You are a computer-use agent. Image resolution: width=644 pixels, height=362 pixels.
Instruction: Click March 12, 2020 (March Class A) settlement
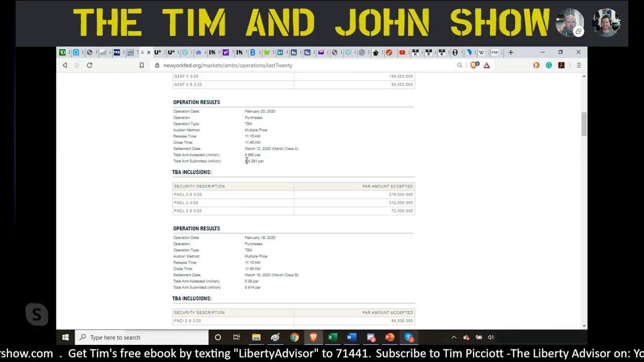click(272, 149)
